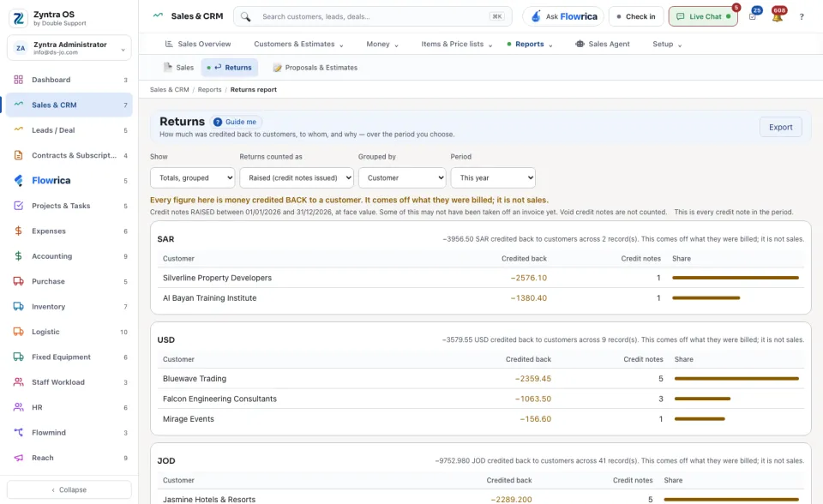This screenshot has width=823, height=504.
Task: Open the Accounting sidebar icon
Action: tap(18, 256)
